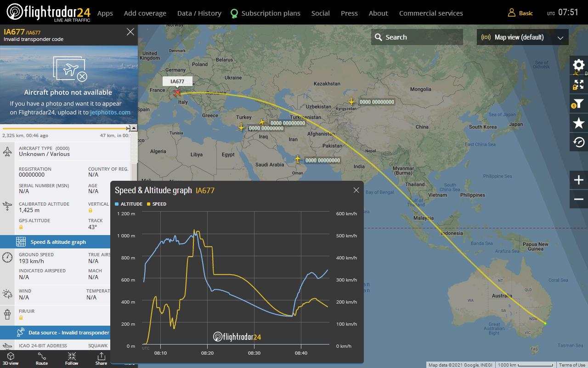Click the GPS altitude lock icon

click(21, 227)
